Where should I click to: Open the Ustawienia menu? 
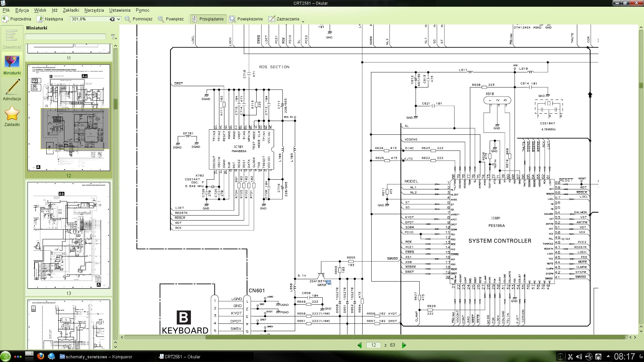pyautogui.click(x=119, y=10)
